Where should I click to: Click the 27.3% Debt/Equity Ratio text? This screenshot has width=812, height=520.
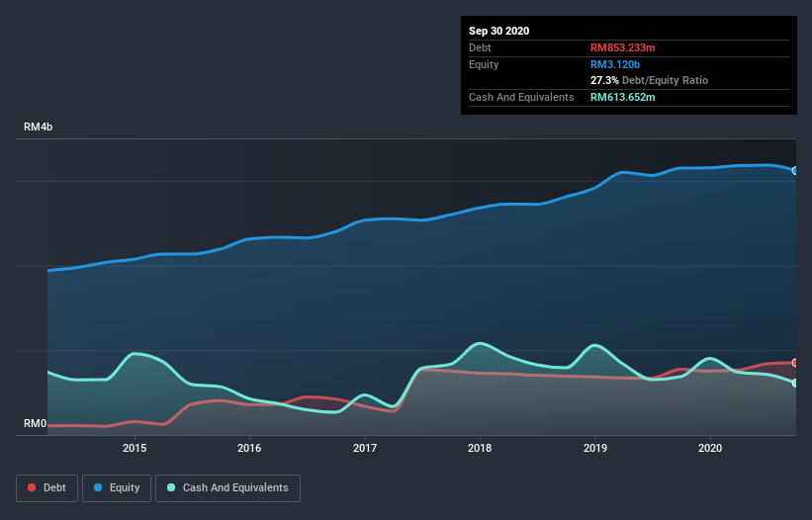[650, 80]
